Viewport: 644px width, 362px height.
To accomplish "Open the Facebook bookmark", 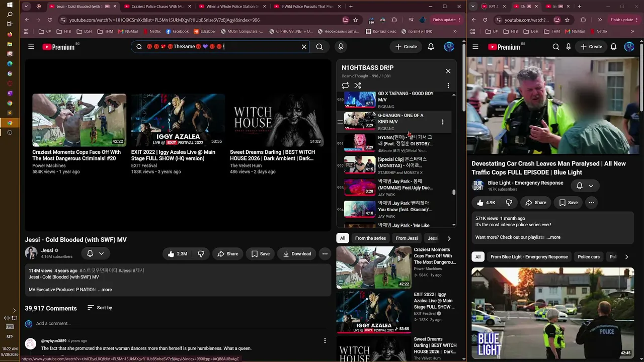I will tap(177, 31).
